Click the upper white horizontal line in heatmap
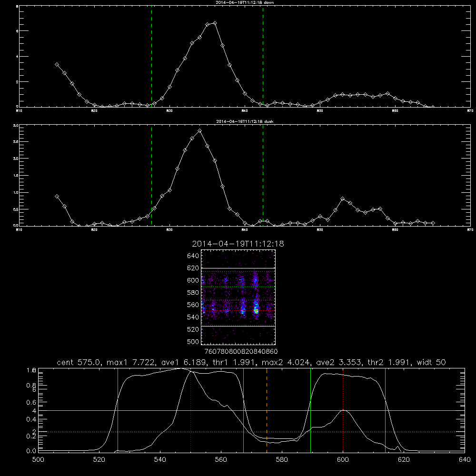The width and height of the screenshot is (476, 476). (x=238, y=268)
